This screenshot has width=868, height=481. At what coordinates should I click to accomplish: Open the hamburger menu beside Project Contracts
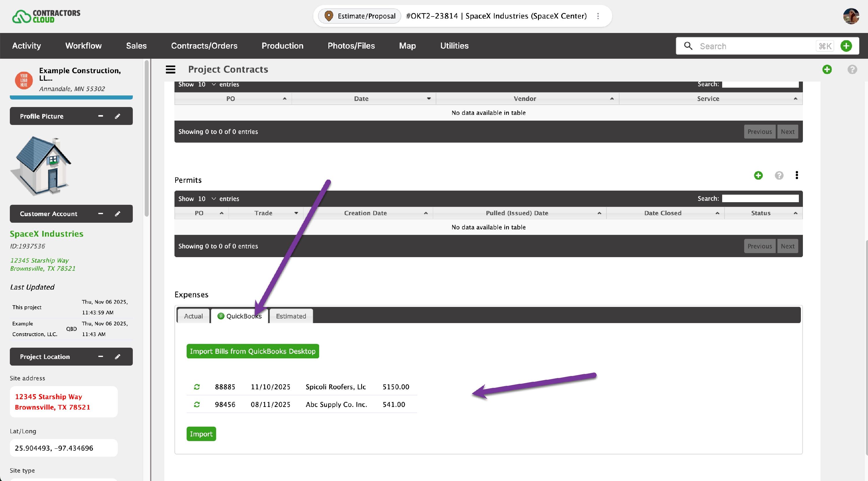(x=170, y=69)
